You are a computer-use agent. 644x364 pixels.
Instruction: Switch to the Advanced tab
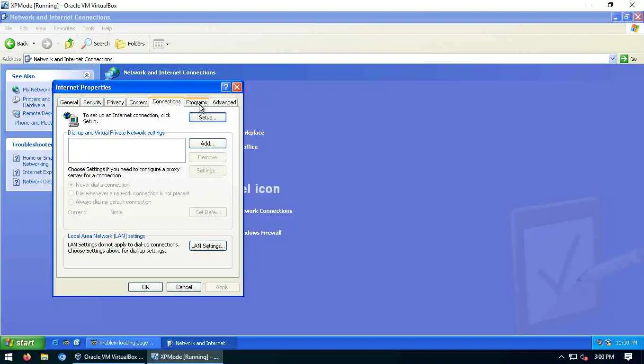[x=224, y=102]
